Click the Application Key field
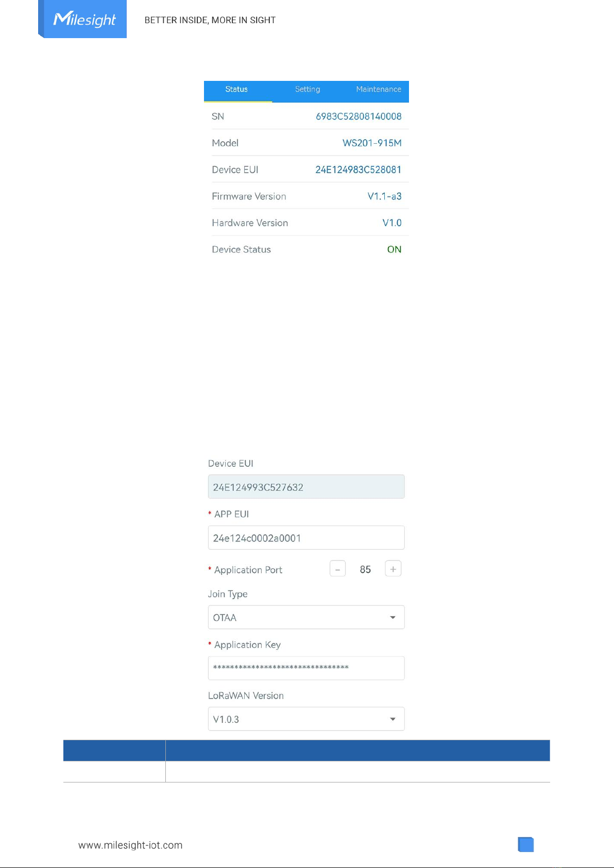614x868 pixels. point(306,668)
